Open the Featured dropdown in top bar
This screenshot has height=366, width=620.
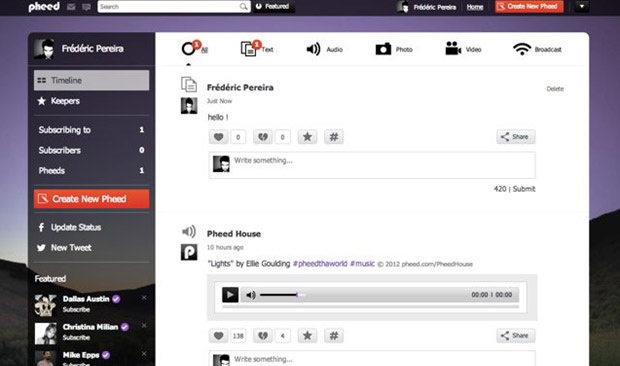[x=274, y=6]
